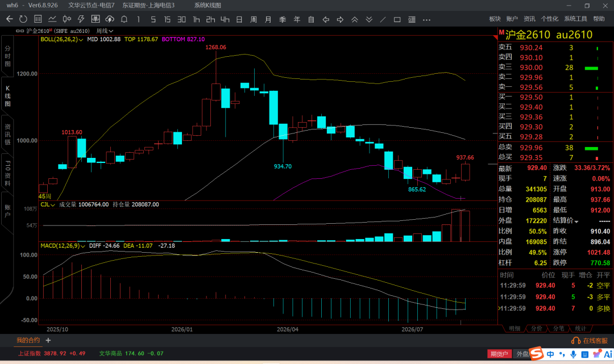Open the 资讯 menu
614x364 pixels.
529,19
